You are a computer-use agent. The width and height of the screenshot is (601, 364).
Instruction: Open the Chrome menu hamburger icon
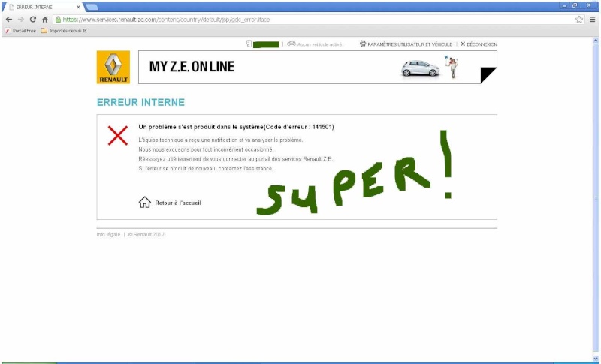pyautogui.click(x=593, y=19)
